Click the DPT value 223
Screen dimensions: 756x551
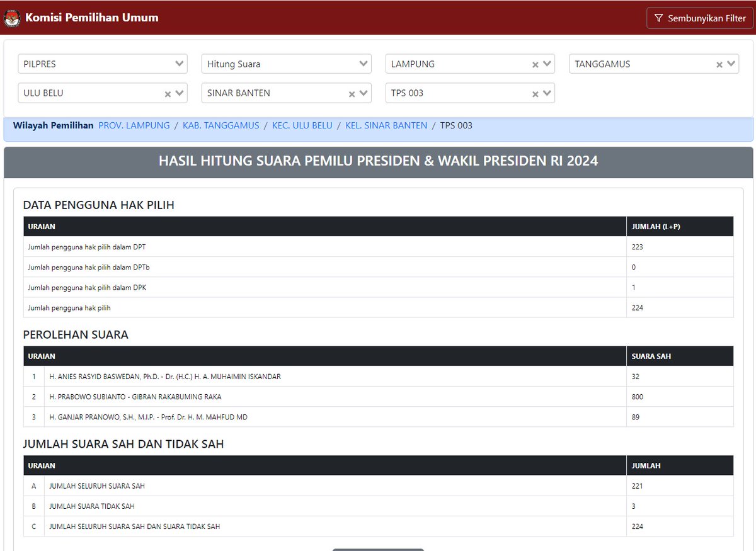(x=638, y=247)
